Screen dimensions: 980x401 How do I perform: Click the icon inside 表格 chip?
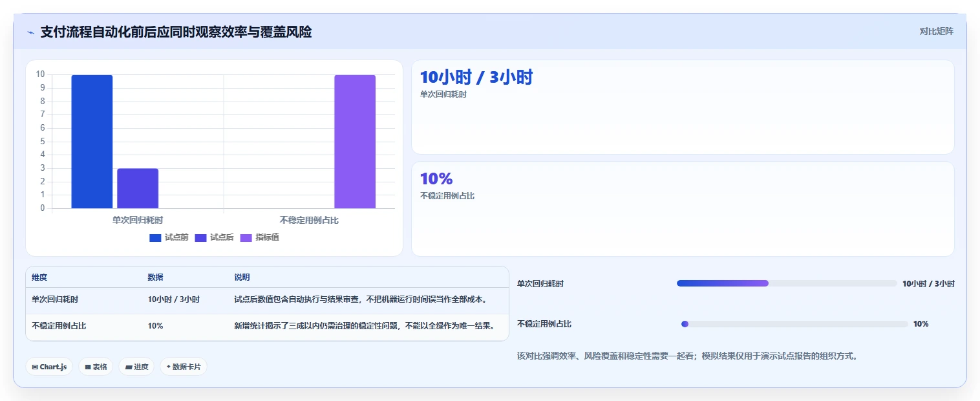pyautogui.click(x=88, y=367)
